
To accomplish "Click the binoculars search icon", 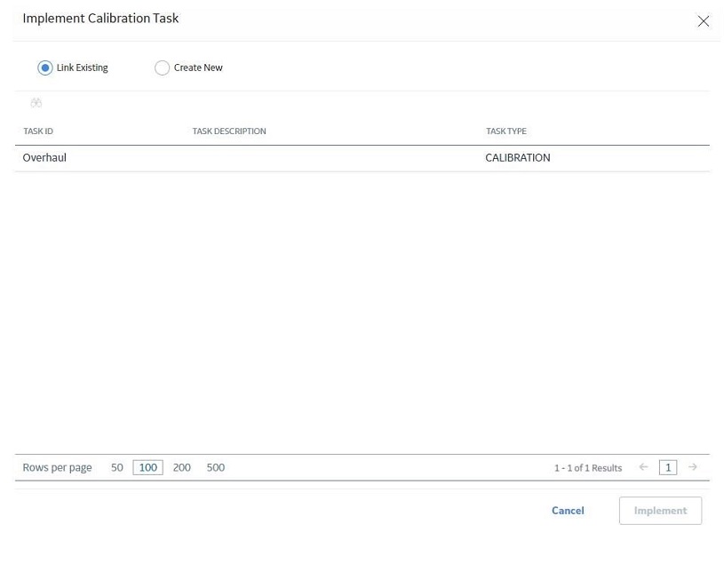I will (x=36, y=103).
